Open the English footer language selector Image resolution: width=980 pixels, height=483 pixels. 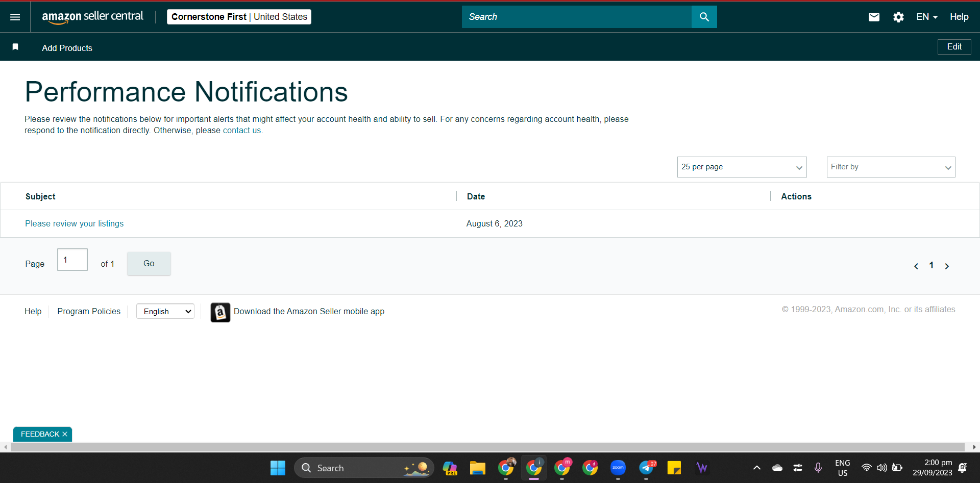point(165,311)
